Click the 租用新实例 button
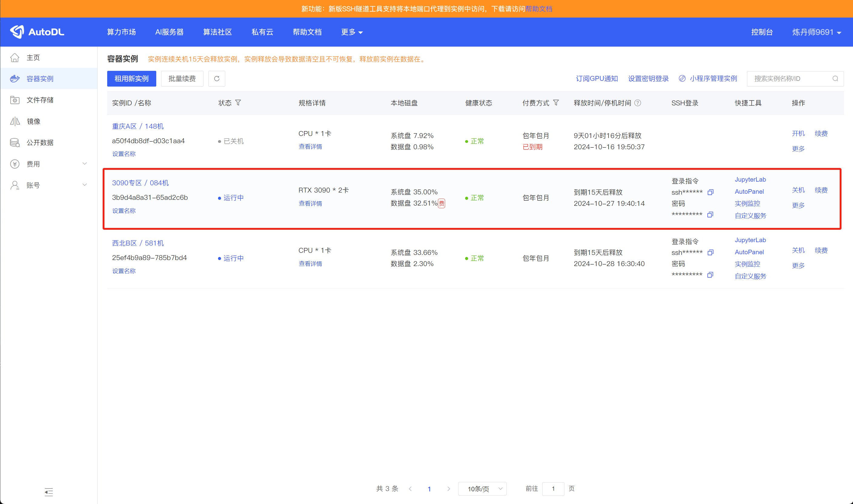This screenshot has height=504, width=853. tap(131, 79)
